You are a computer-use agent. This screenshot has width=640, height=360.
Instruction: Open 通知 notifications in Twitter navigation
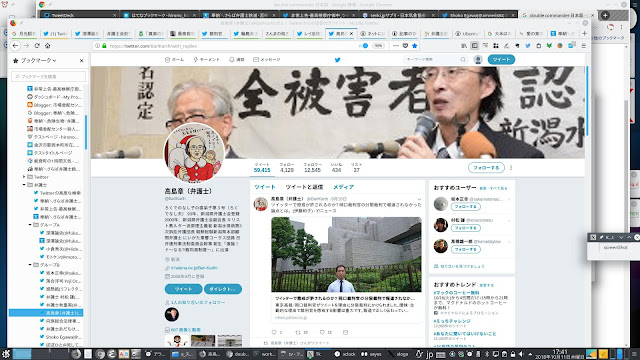point(237,60)
